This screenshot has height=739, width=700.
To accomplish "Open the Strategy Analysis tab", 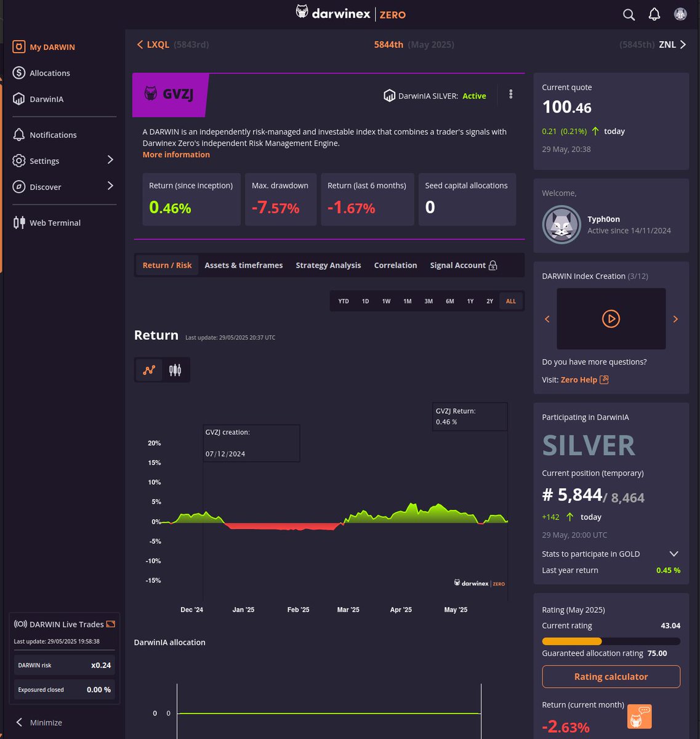I will tap(328, 265).
